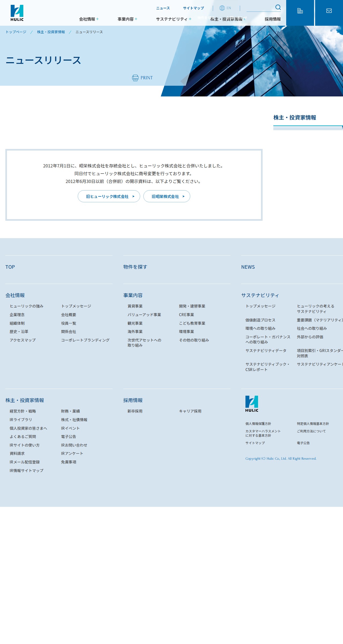Open footer 新卒採用 link
The image size is (343, 644).
[x=135, y=411]
